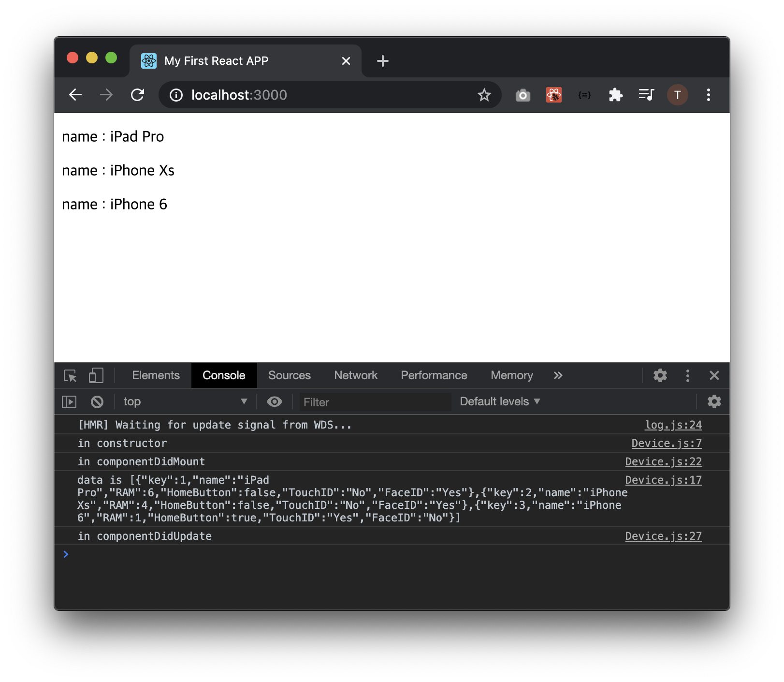Viewport: 784px width, 682px height.
Task: Toggle the device toolbar
Action: tap(96, 375)
